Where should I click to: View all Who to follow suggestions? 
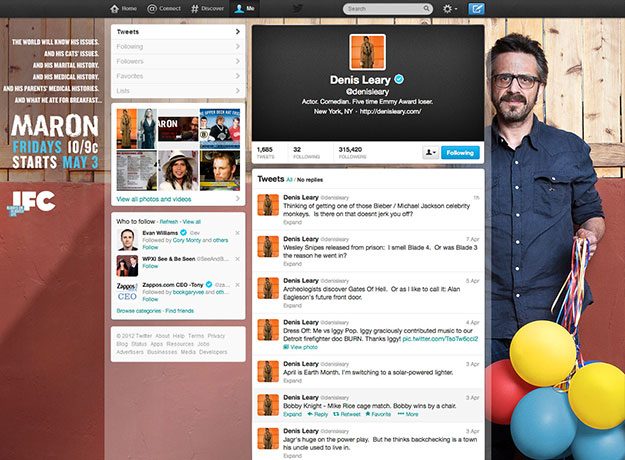[192, 222]
